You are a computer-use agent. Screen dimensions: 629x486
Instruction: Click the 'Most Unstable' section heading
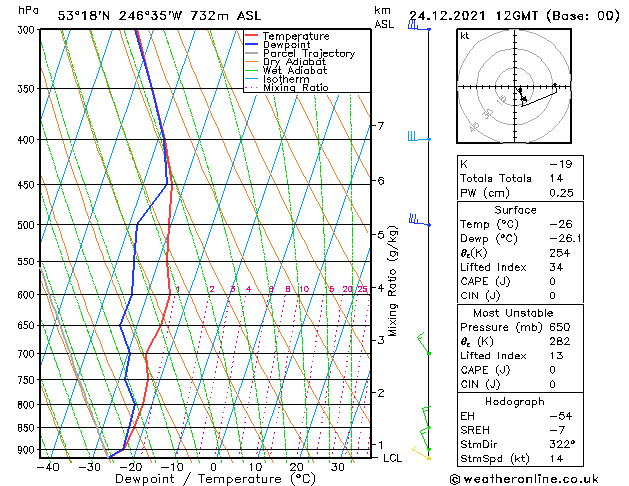(513, 313)
